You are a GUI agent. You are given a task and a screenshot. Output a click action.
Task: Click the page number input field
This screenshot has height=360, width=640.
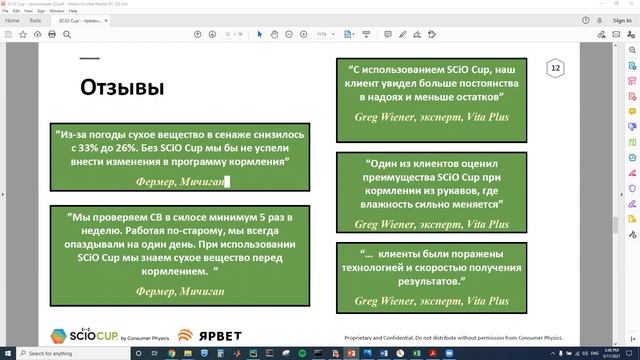point(228,35)
